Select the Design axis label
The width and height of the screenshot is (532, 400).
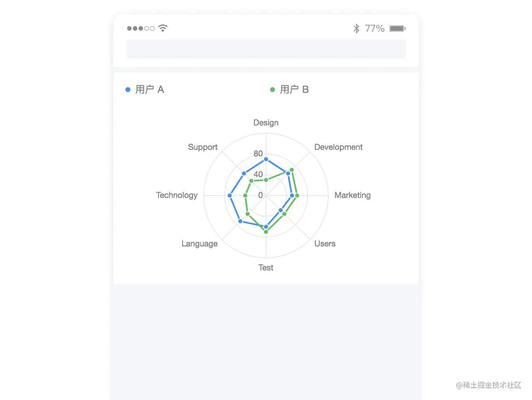click(x=266, y=123)
